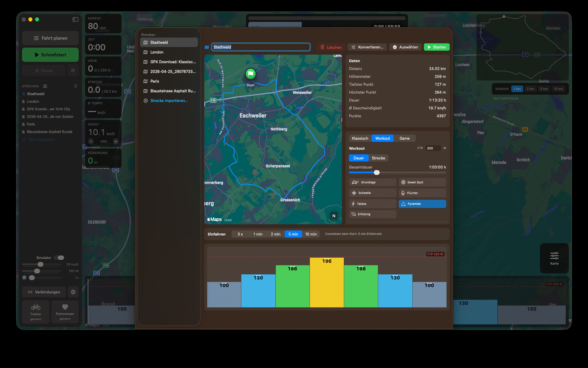Adjust the Gesamtdauer slider handle
This screenshot has width=588, height=368.
(x=377, y=172)
